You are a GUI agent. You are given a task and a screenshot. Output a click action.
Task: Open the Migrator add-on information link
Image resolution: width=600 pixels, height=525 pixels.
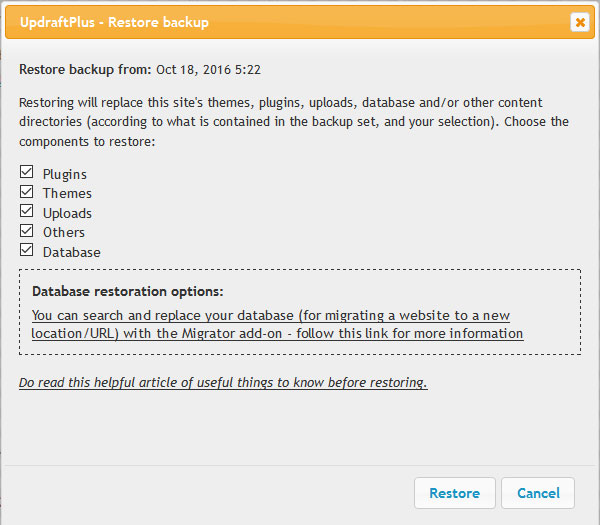tap(276, 324)
